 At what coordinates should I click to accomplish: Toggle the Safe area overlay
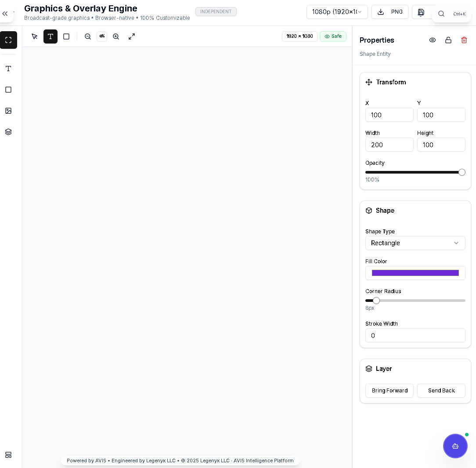pyautogui.click(x=333, y=36)
